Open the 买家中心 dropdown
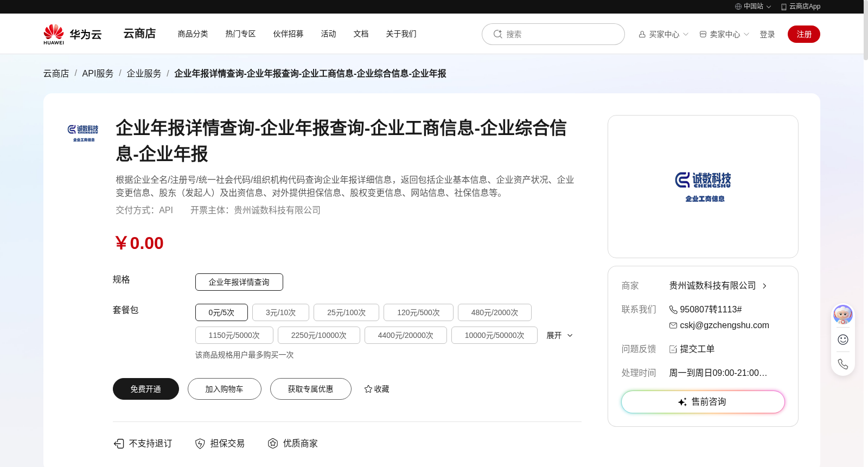 (663, 34)
